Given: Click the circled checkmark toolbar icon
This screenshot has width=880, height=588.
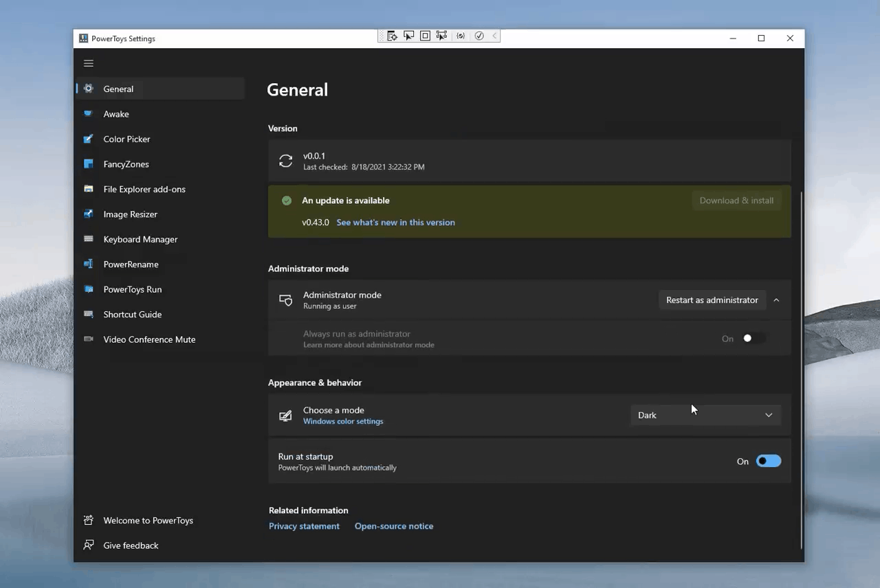Looking at the screenshot, I should tap(479, 36).
